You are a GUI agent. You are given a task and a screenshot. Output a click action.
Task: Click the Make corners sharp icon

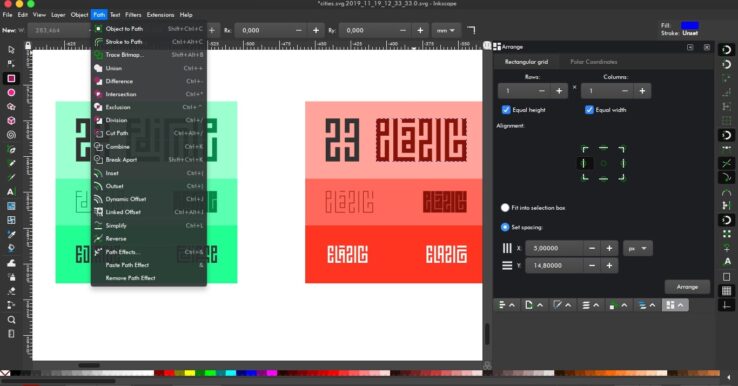471,30
